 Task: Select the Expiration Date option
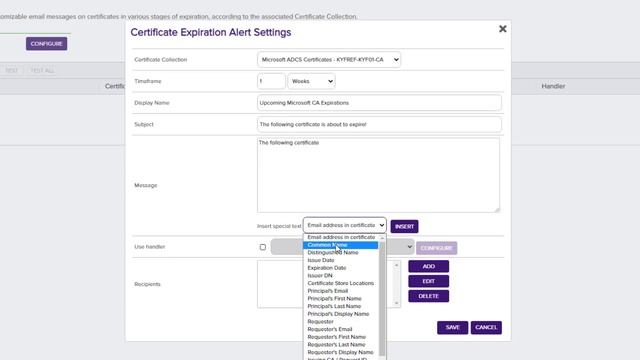tap(341, 268)
